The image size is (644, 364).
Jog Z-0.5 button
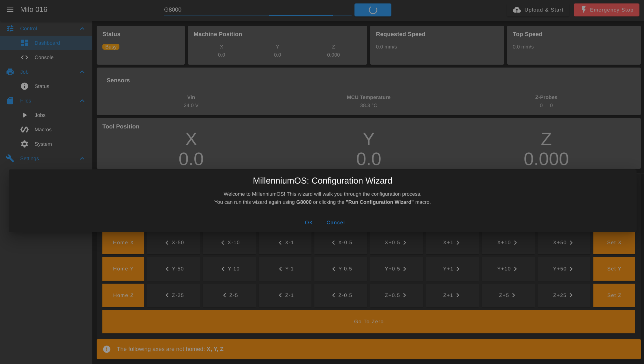341,295
